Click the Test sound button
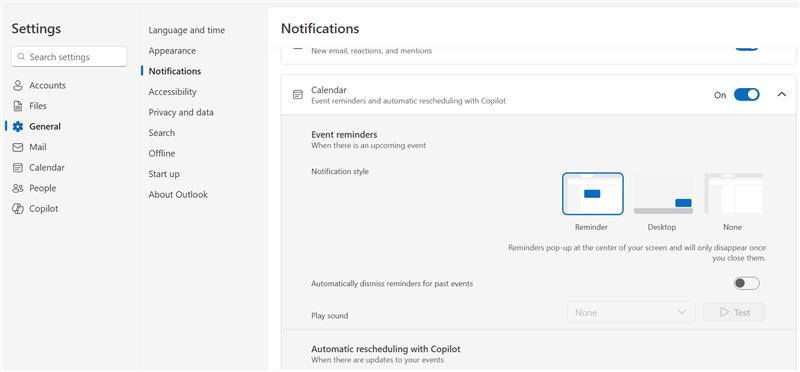The width and height of the screenshot is (800, 372). click(x=734, y=312)
